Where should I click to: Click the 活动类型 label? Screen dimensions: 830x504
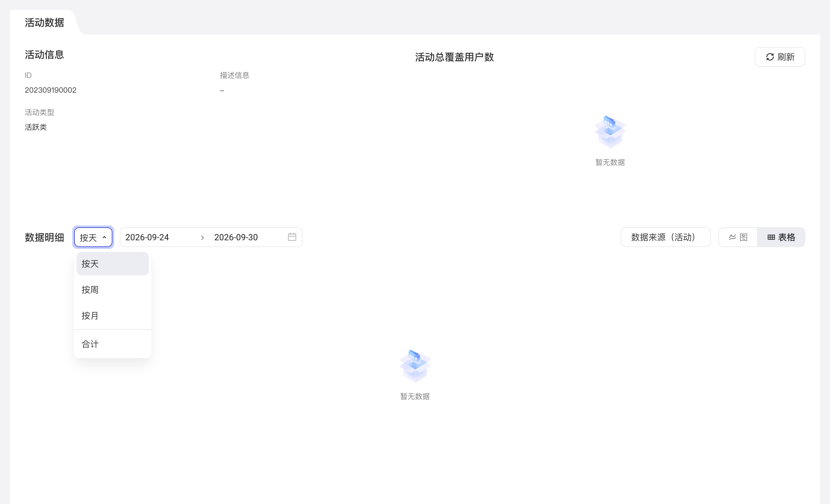[x=40, y=112]
